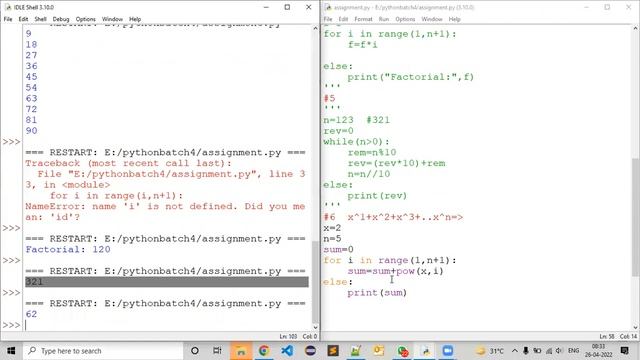
Task: Open File Explorer from the taskbar
Action: coord(241,351)
